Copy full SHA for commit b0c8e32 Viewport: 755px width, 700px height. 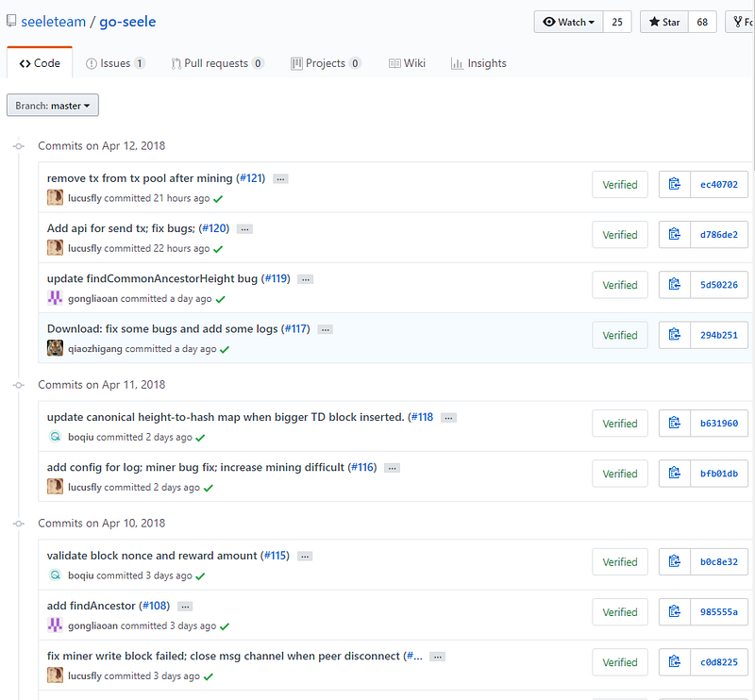pos(674,562)
